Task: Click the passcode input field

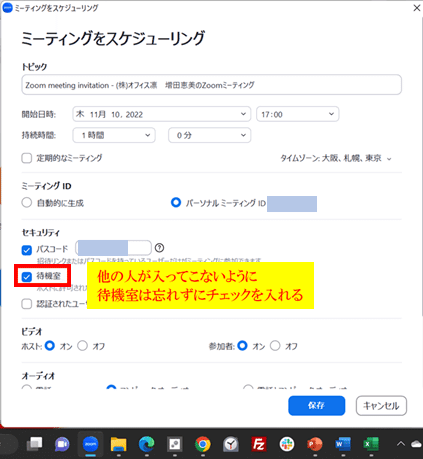Action: pos(113,248)
